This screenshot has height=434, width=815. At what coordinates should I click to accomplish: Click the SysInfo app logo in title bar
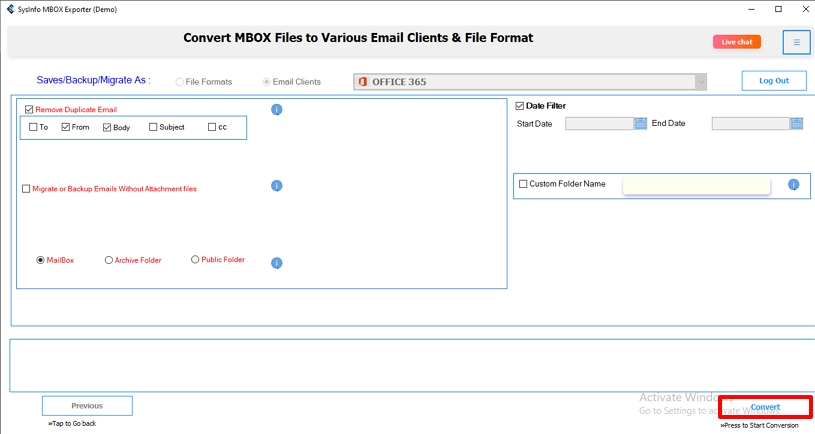[x=10, y=9]
